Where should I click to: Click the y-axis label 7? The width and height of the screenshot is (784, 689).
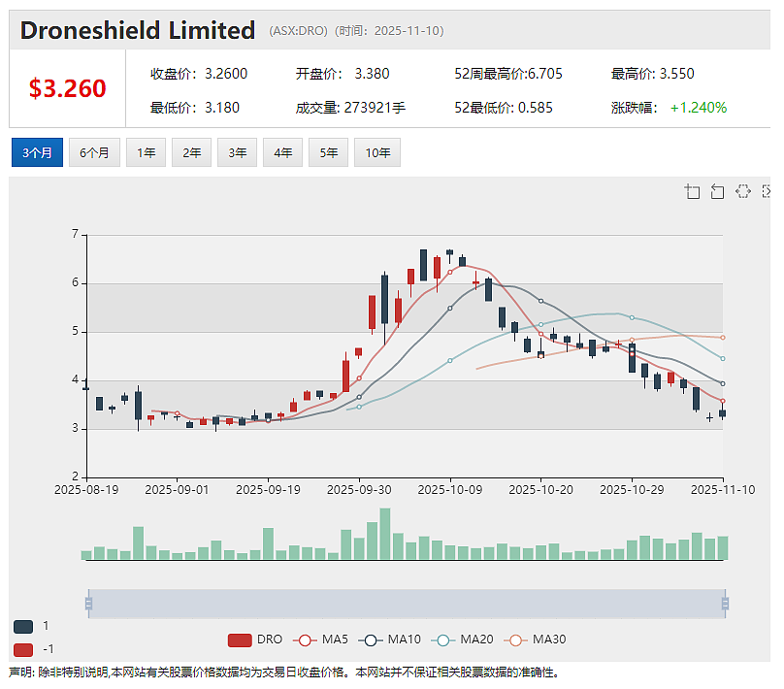[x=75, y=234]
